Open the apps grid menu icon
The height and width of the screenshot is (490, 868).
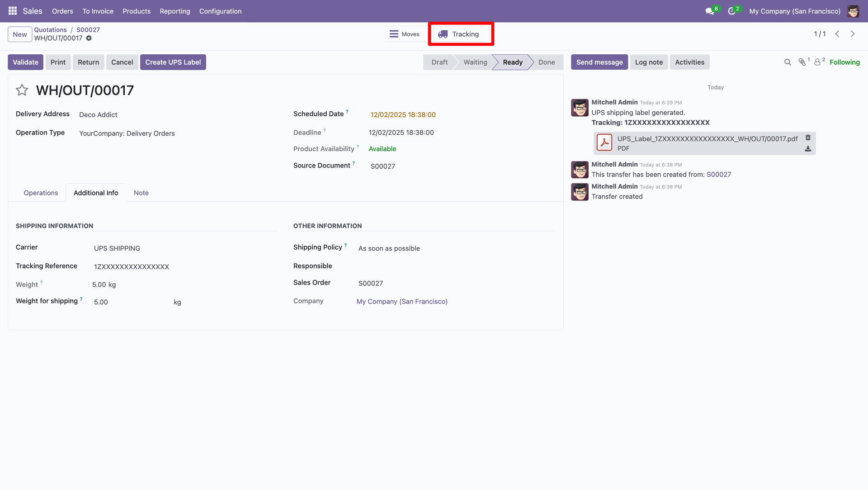pyautogui.click(x=12, y=11)
